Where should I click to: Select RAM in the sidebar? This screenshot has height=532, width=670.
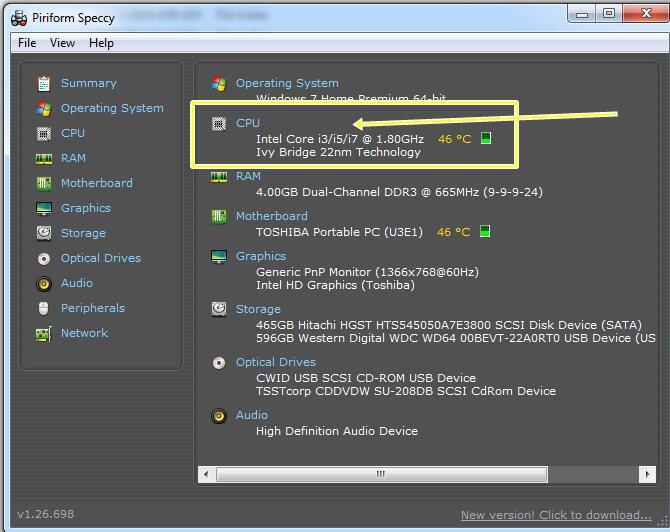73,158
